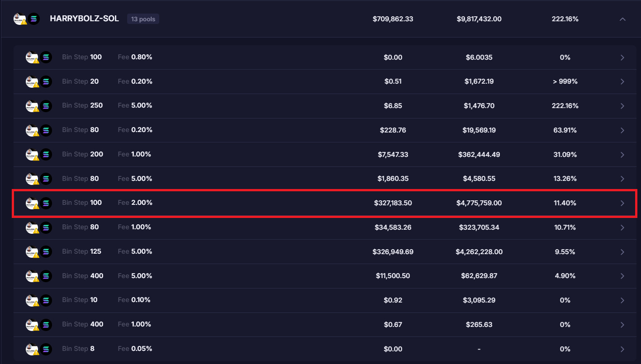This screenshot has width=641, height=364.
Task: Click the 13 pools badge
Action: (143, 19)
